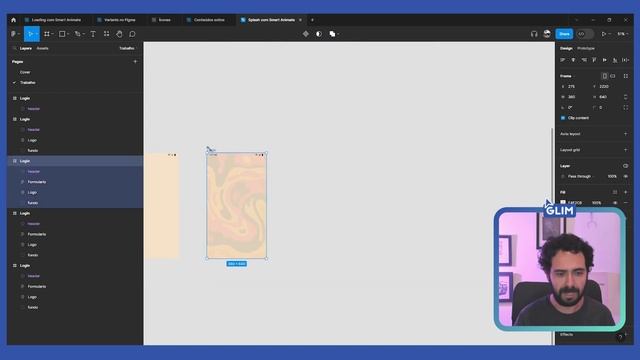Select the highlighted Login frame layer
This screenshot has width=640, height=360.
click(75, 161)
